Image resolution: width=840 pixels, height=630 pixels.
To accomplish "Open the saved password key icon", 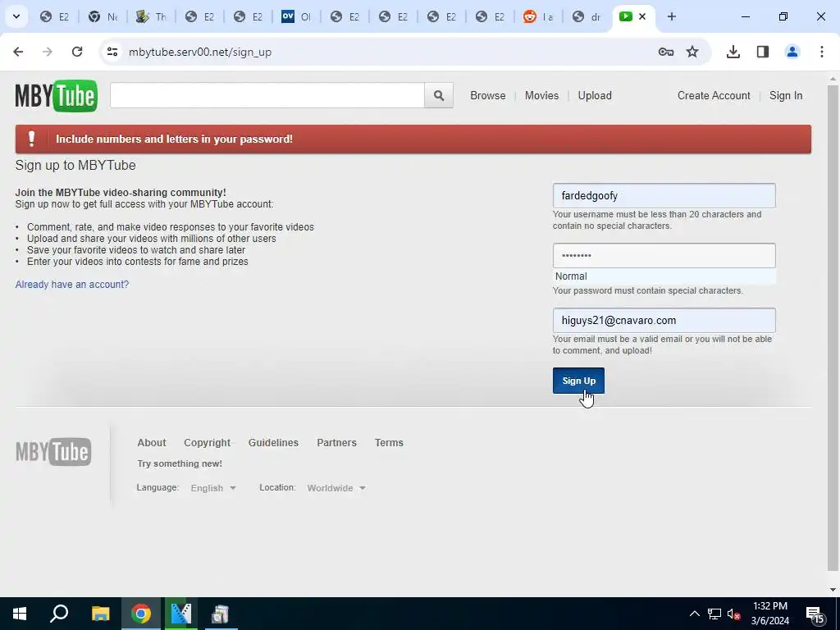I will (666, 52).
